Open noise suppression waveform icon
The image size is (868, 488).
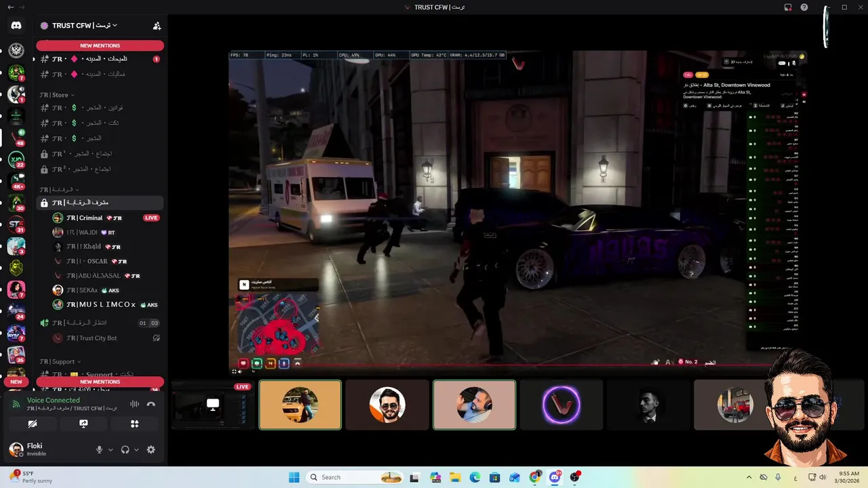[134, 404]
